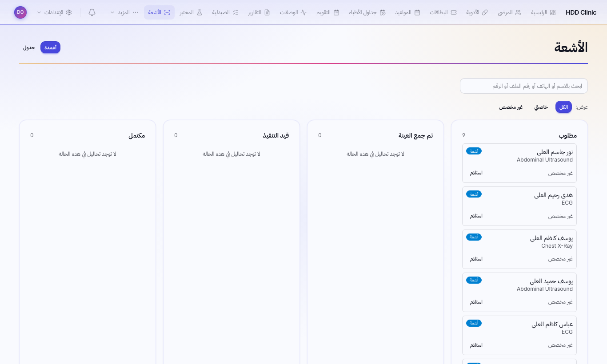
Task: Click the تم جمع العينة column header
Action: point(415,135)
